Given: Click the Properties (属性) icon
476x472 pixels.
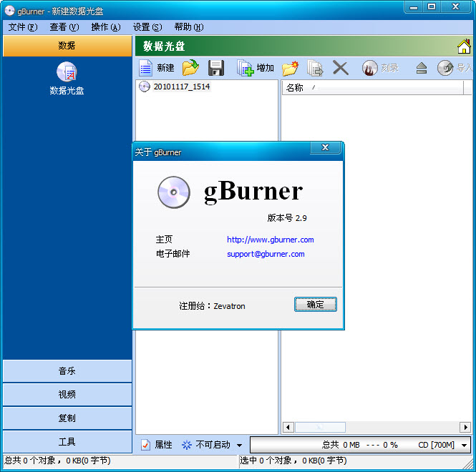Looking at the screenshot, I should coord(145,445).
